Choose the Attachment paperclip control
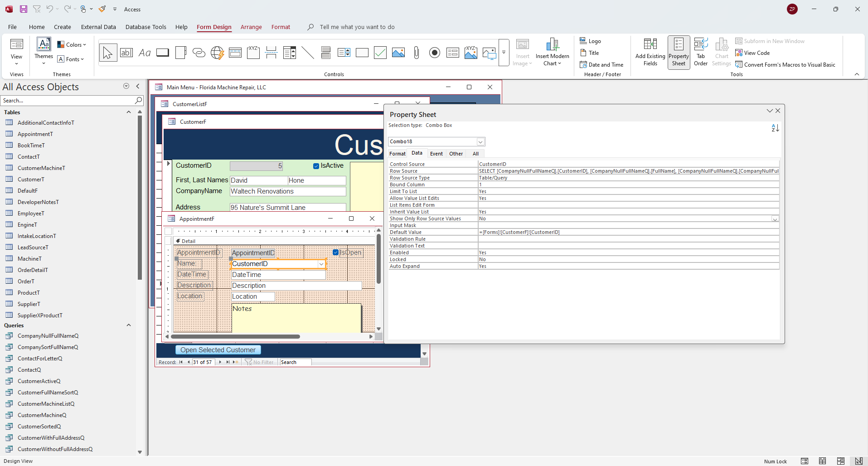Image resolution: width=868 pixels, height=466 pixels. (416, 53)
